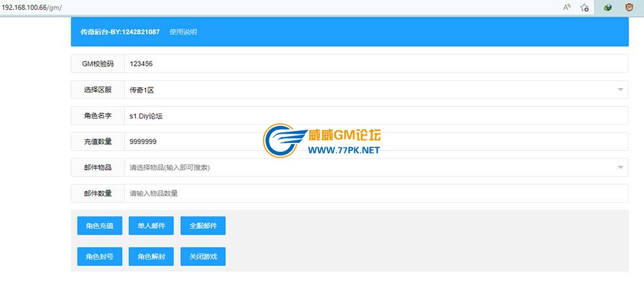Open the 使用说明 menu item
The image size is (644, 281).
(183, 32)
